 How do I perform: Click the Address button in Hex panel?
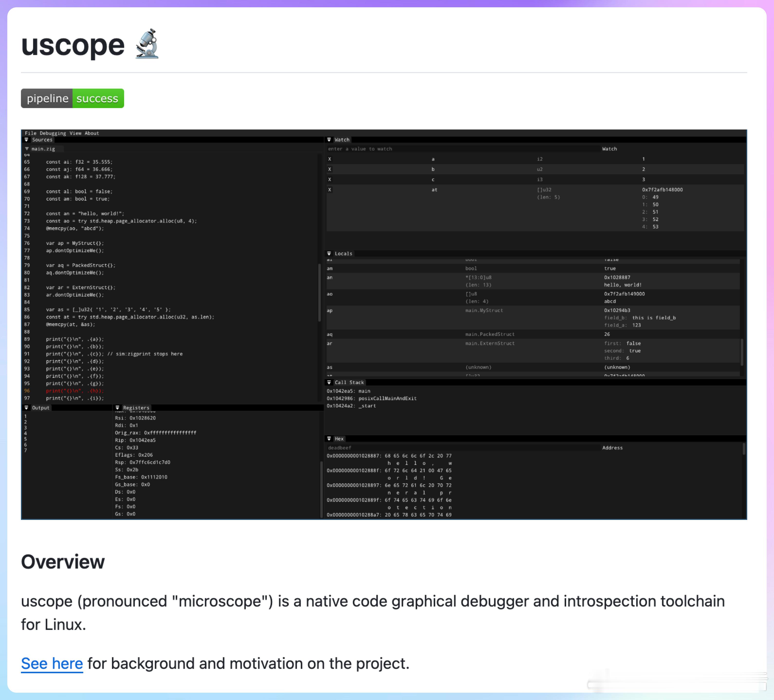(x=612, y=448)
